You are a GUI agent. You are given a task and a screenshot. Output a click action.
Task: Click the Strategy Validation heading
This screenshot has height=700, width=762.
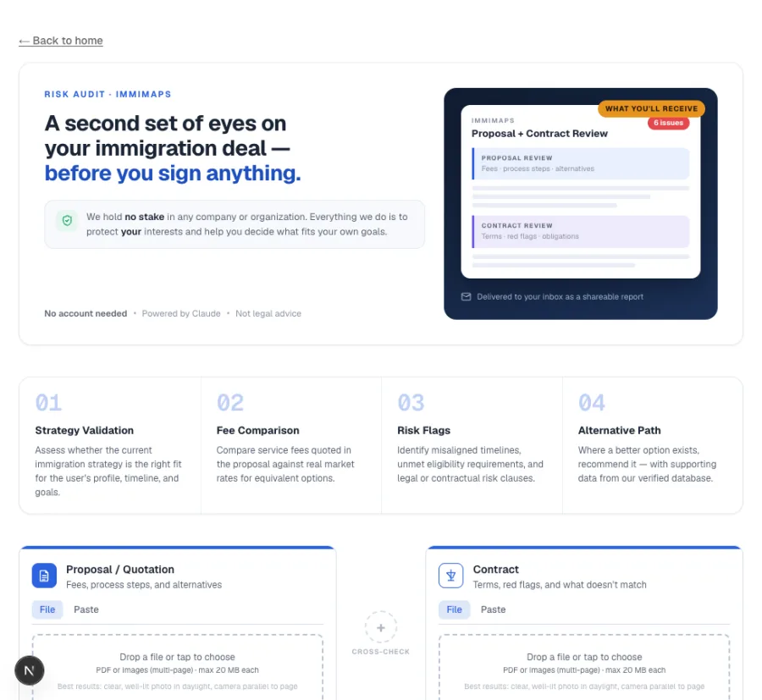84,430
